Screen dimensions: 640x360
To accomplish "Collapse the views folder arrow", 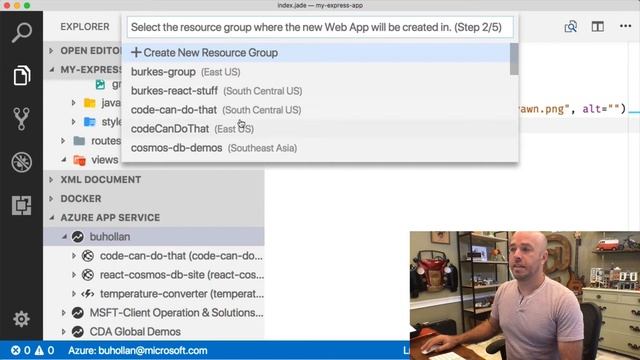I will 64,160.
